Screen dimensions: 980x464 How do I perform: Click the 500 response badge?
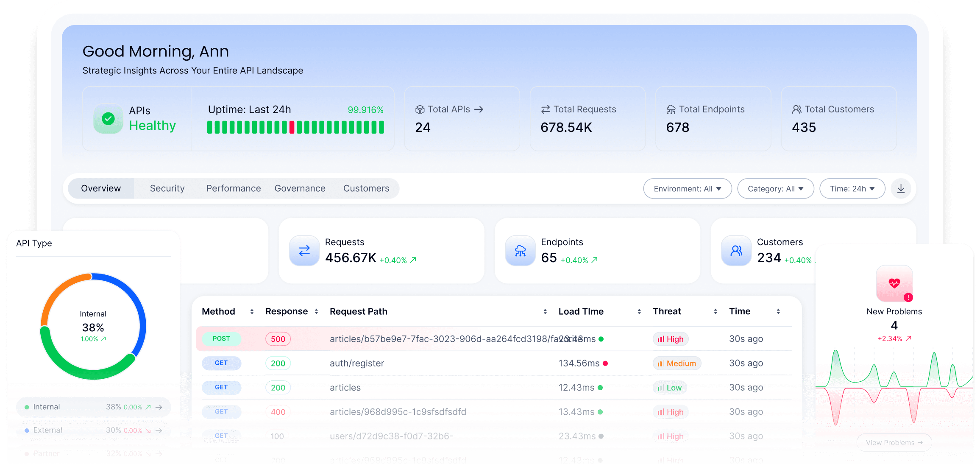pyautogui.click(x=278, y=339)
